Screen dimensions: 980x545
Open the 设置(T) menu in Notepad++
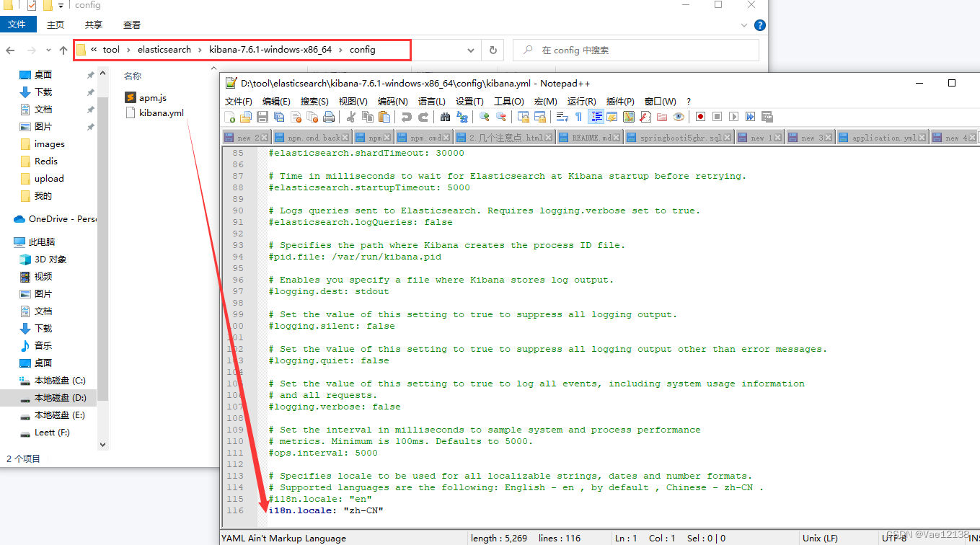[x=469, y=102]
